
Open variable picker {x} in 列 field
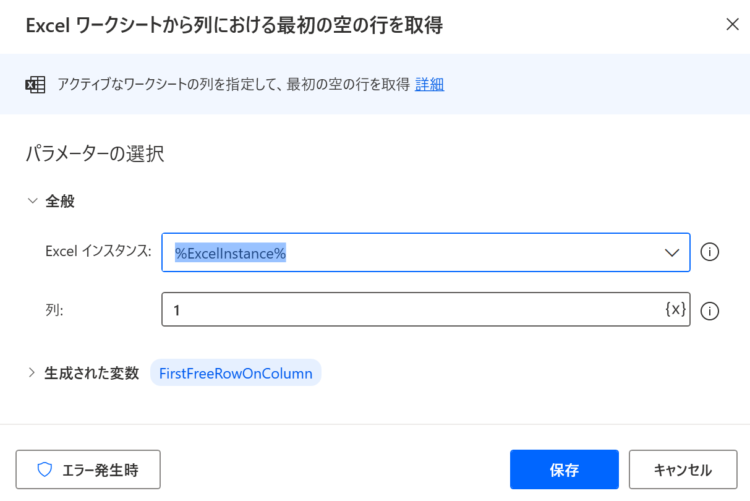[x=675, y=309]
